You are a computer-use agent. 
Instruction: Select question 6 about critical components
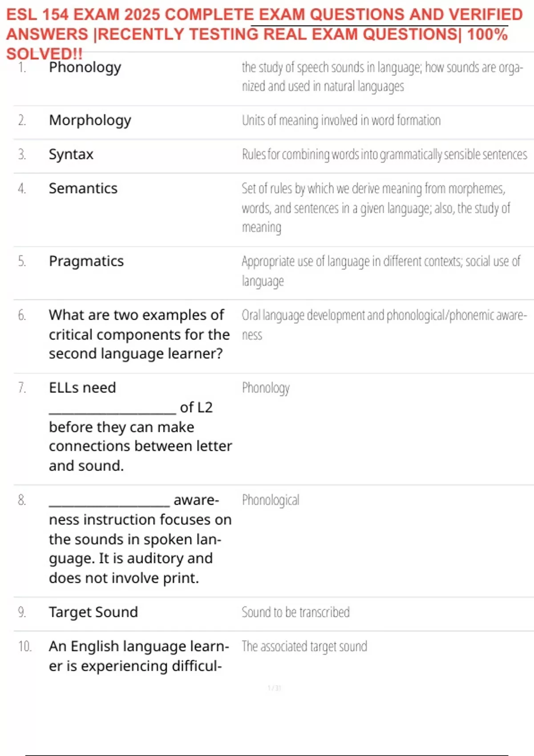pos(139,334)
